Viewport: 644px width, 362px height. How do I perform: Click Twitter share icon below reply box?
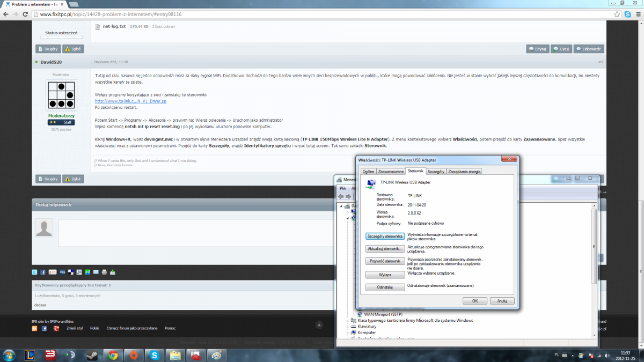point(35,272)
